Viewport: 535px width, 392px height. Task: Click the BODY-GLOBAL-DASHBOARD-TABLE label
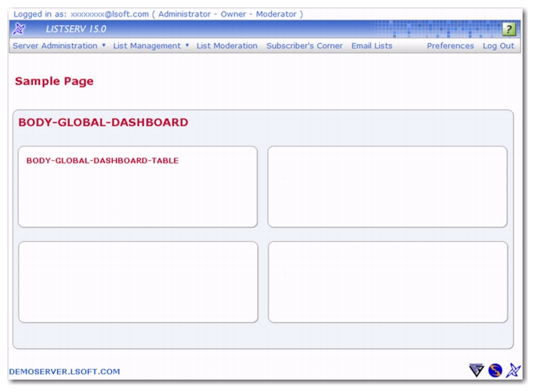[x=102, y=160]
